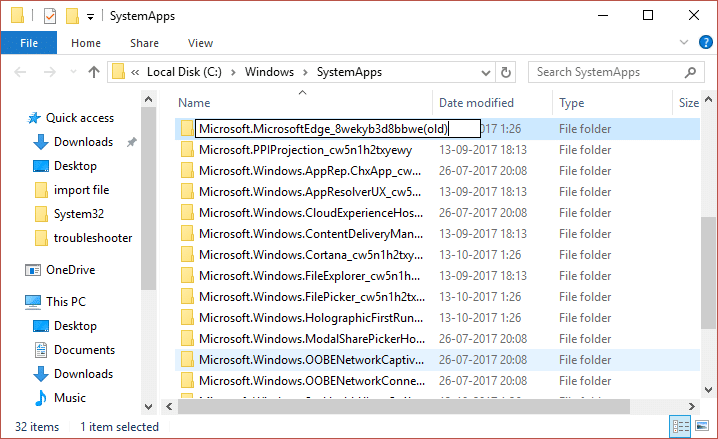Click the New folder icon in title bar

tap(72, 16)
